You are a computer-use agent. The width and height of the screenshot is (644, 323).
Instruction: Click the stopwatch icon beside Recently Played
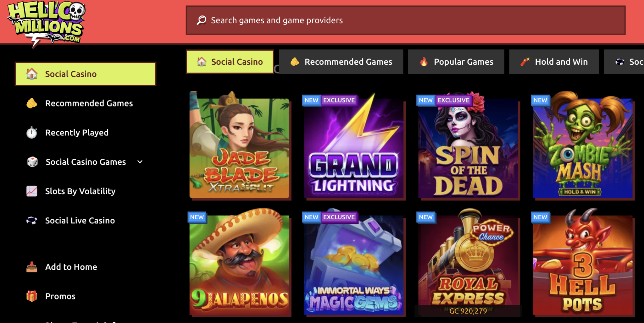[32, 133]
